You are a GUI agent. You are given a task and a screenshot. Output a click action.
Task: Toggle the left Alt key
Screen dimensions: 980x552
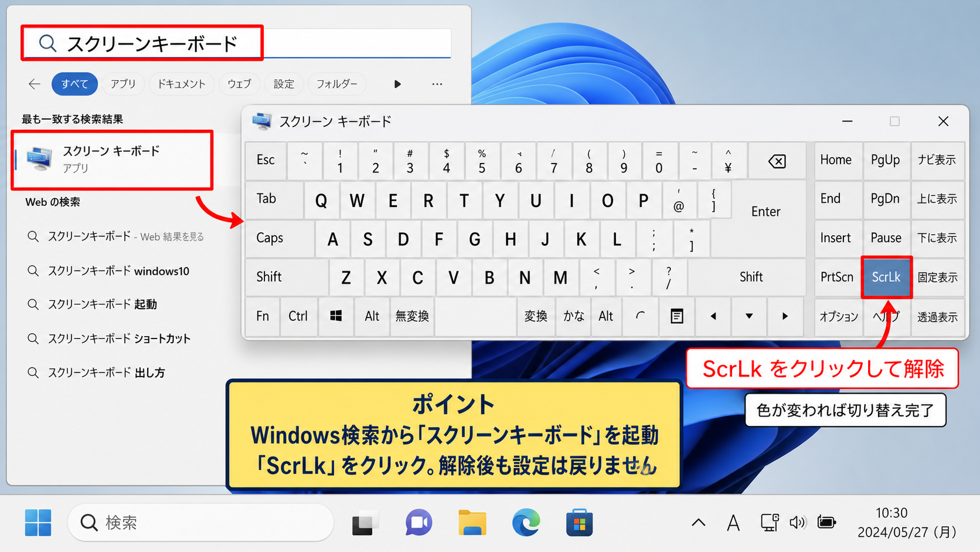coord(372,316)
